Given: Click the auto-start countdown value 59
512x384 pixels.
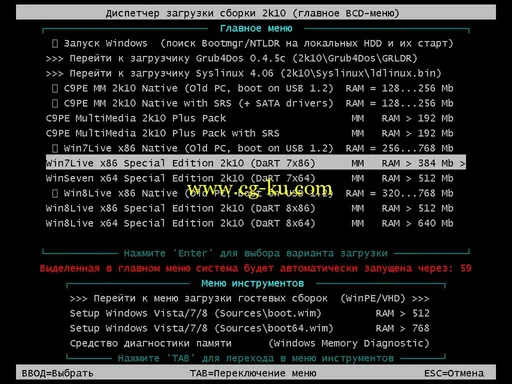Looking at the screenshot, I should click(466, 268).
